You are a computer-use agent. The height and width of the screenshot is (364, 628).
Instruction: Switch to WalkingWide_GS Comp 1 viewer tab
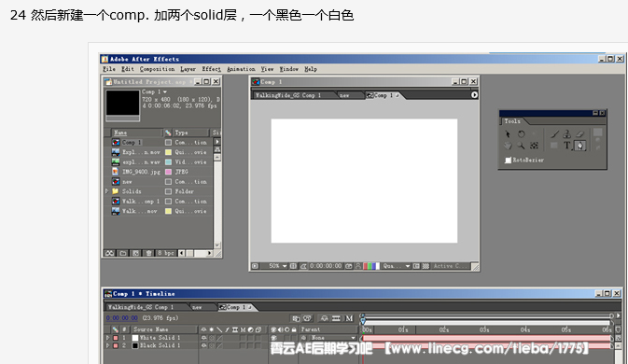click(288, 95)
